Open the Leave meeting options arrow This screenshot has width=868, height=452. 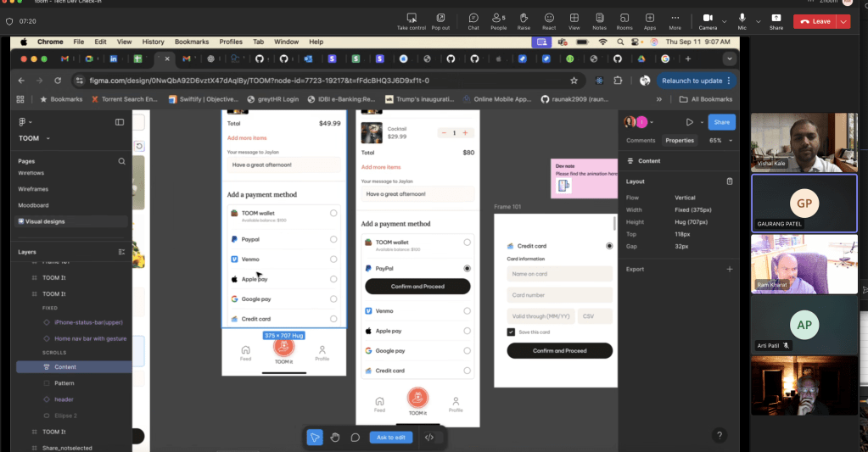843,22
